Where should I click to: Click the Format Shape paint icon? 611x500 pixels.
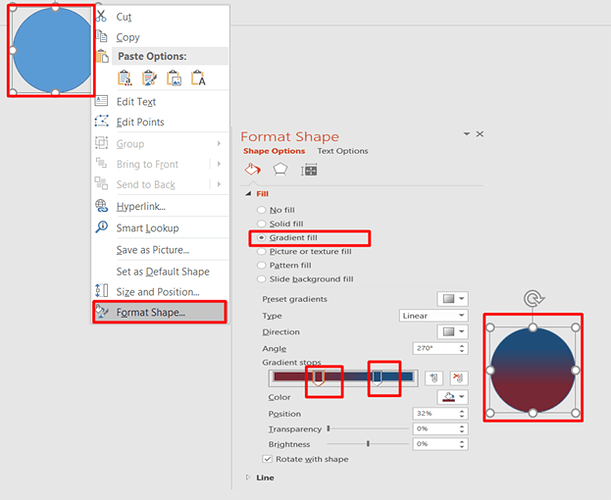(x=101, y=311)
